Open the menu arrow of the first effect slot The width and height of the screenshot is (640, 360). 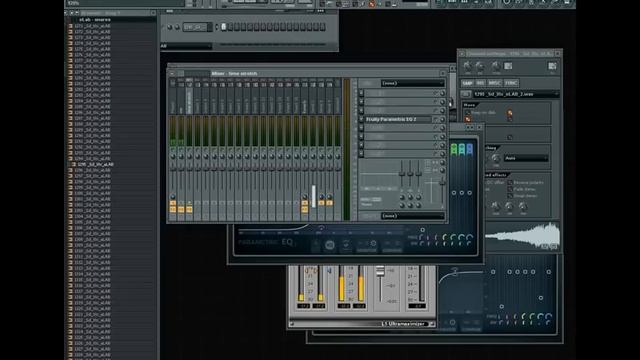click(x=361, y=93)
